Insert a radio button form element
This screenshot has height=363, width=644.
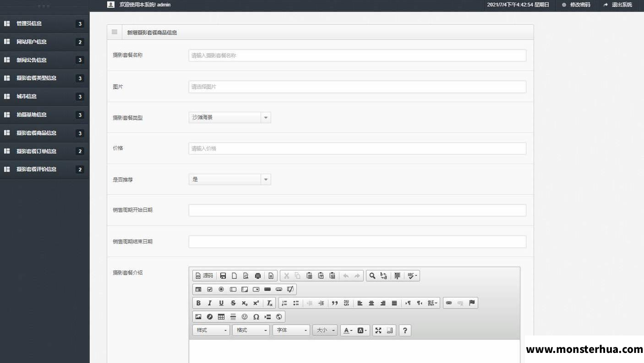pyautogui.click(x=221, y=289)
